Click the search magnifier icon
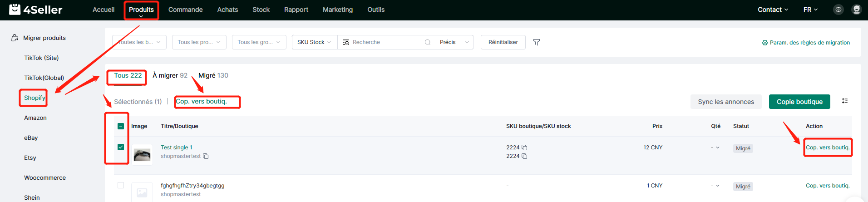The height and width of the screenshot is (202, 868). (428, 42)
